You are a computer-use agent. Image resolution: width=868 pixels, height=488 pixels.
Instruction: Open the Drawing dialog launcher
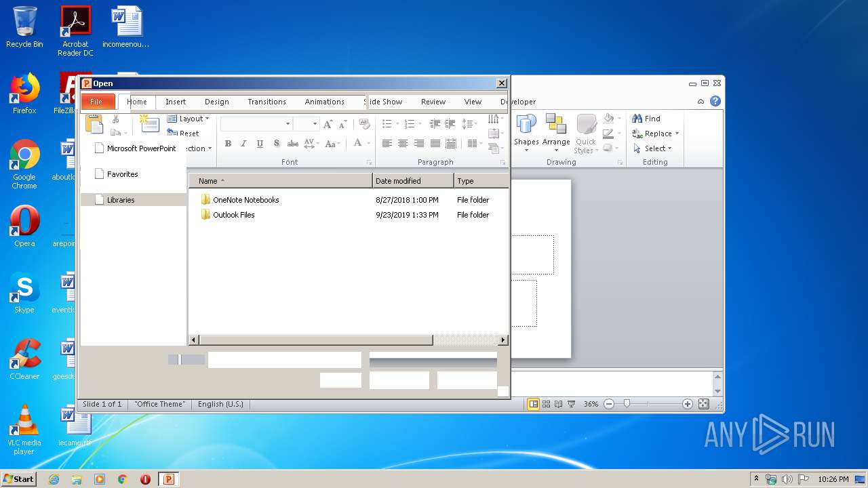(x=620, y=163)
